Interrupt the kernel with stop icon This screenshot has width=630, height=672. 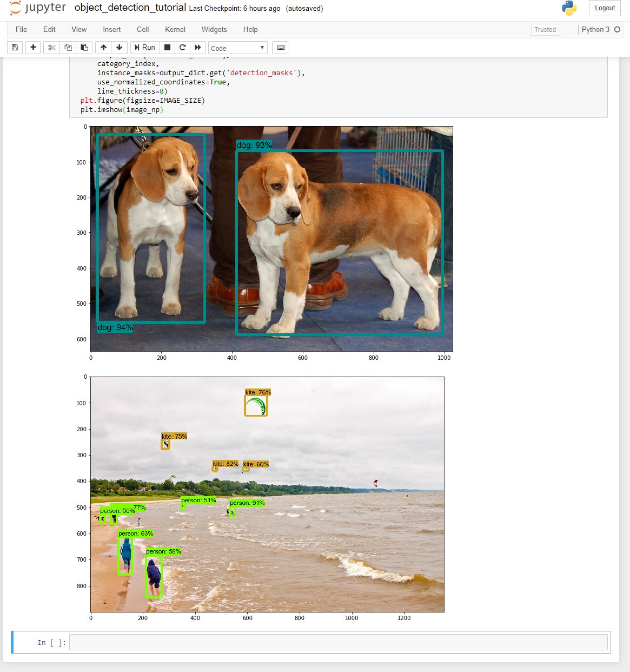pyautogui.click(x=168, y=48)
